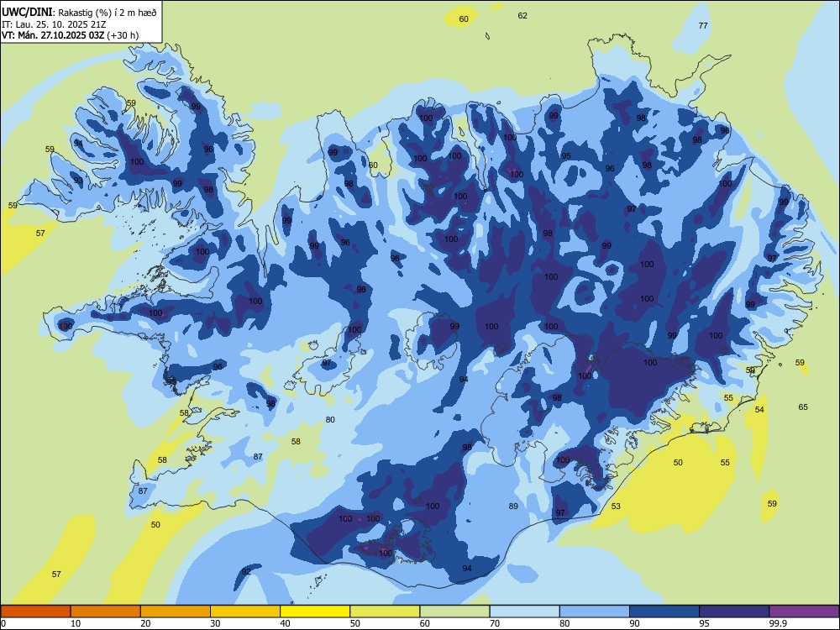Viewport: 840px width, 630px height.
Task: Click 'Rakastig (%) í 2 m hæð' label
Action: (x=108, y=13)
